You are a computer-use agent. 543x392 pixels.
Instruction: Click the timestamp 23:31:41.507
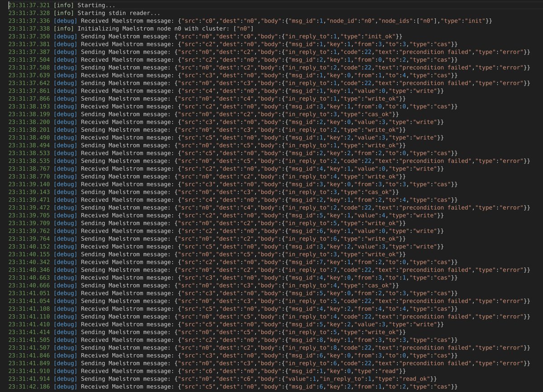[x=29, y=347]
